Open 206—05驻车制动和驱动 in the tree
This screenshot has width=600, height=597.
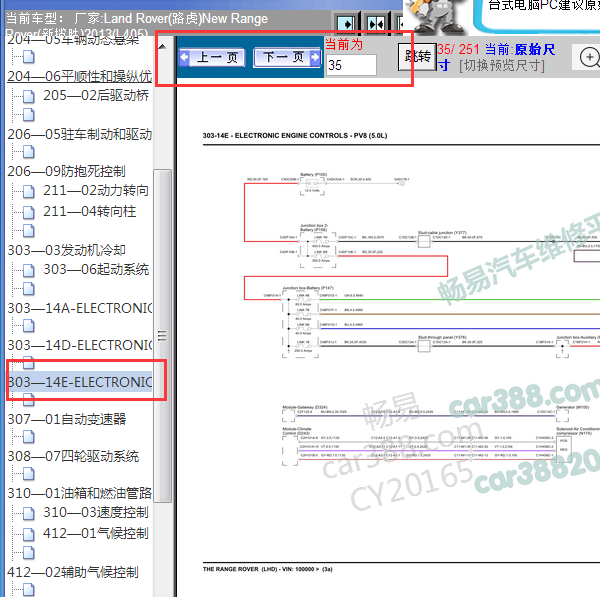click(80, 134)
